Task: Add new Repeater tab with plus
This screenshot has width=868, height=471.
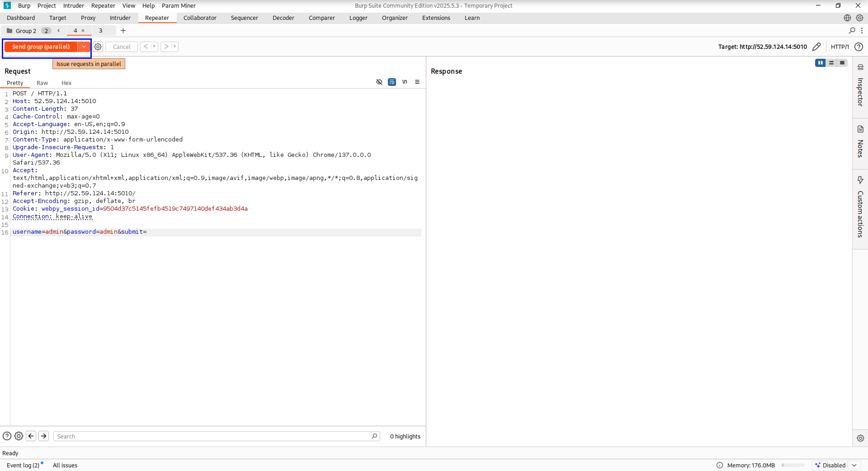Action: pyautogui.click(x=123, y=31)
